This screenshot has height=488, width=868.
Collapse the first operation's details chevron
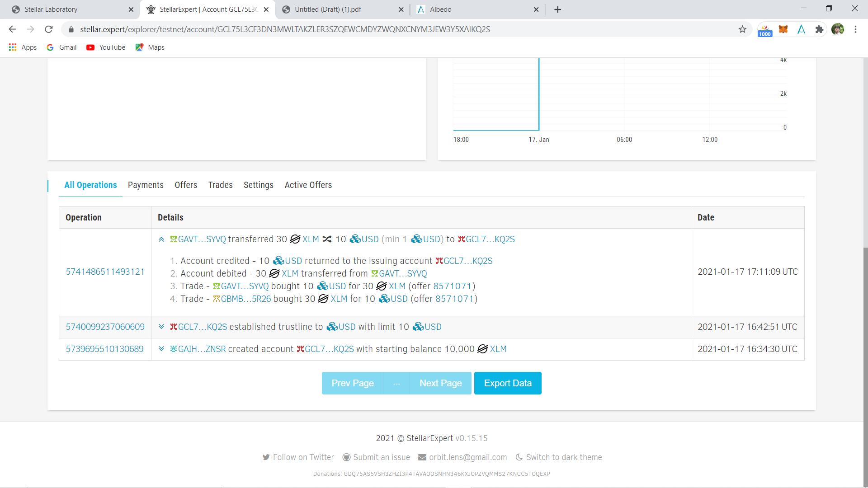161,239
